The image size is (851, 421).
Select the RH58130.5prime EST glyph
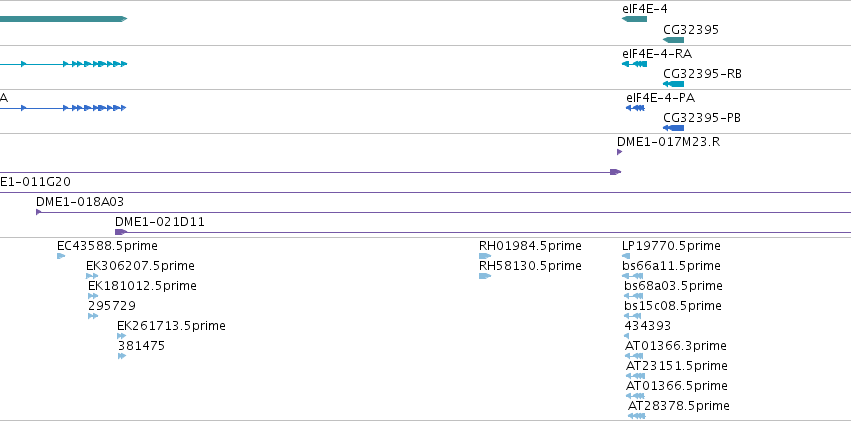point(485,276)
